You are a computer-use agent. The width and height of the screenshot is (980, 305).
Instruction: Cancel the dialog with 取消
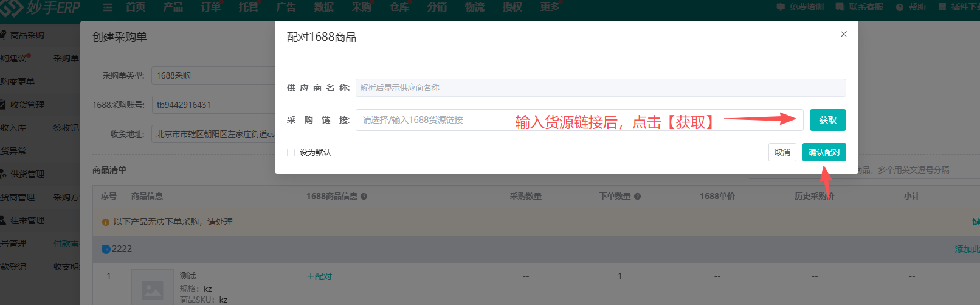tap(782, 152)
